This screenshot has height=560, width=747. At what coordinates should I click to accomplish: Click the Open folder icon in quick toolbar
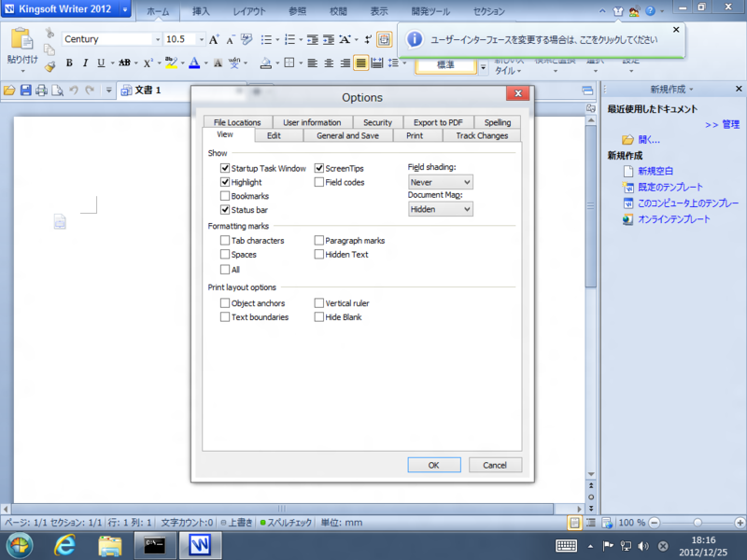[x=9, y=90]
